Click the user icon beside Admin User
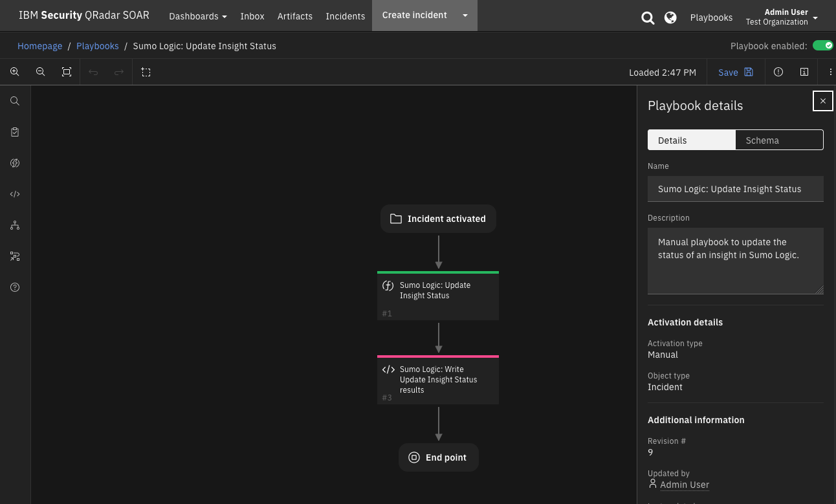The height and width of the screenshot is (504, 836). (x=652, y=484)
